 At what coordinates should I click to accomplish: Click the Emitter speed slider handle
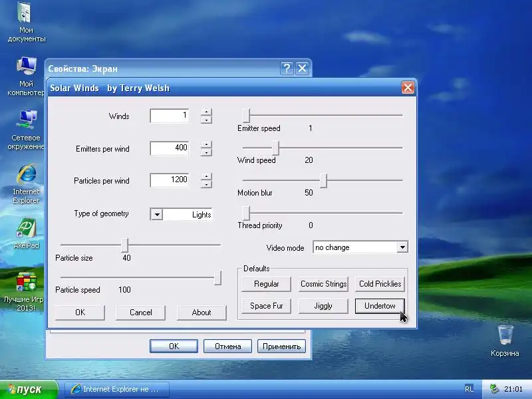pyautogui.click(x=247, y=115)
